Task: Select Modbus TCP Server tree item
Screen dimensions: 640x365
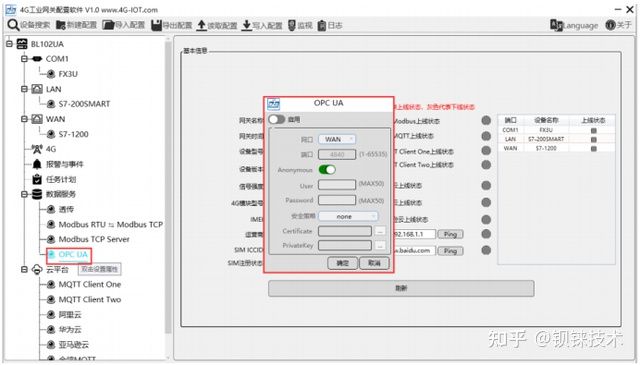Action: [94, 239]
